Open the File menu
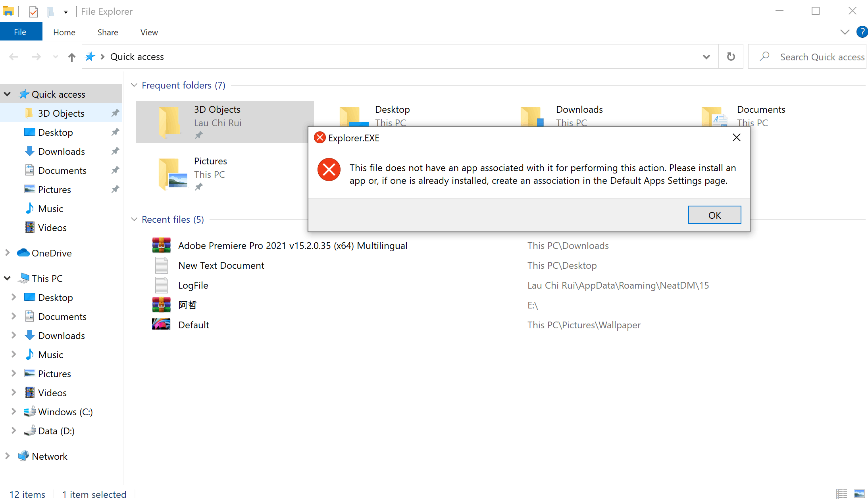Viewport: 868px width, 503px height. (x=20, y=32)
